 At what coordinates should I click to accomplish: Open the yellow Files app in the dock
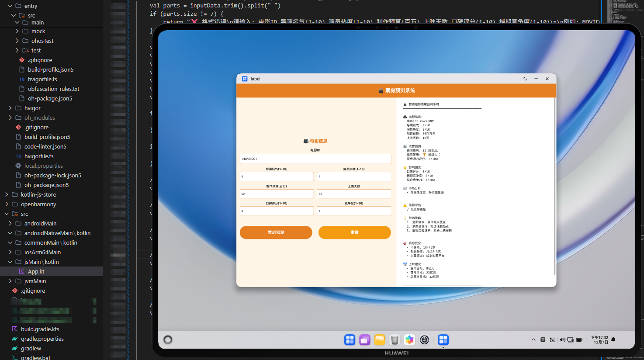380,339
